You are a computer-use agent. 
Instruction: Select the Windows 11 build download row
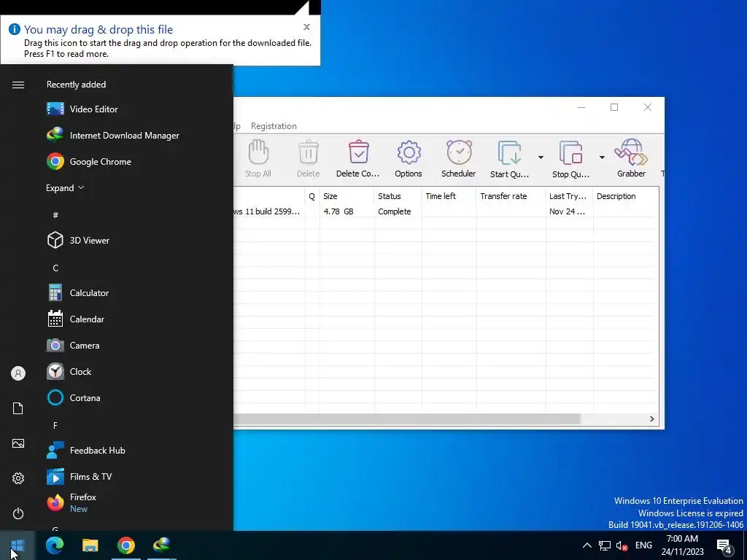pyautogui.click(x=444, y=211)
